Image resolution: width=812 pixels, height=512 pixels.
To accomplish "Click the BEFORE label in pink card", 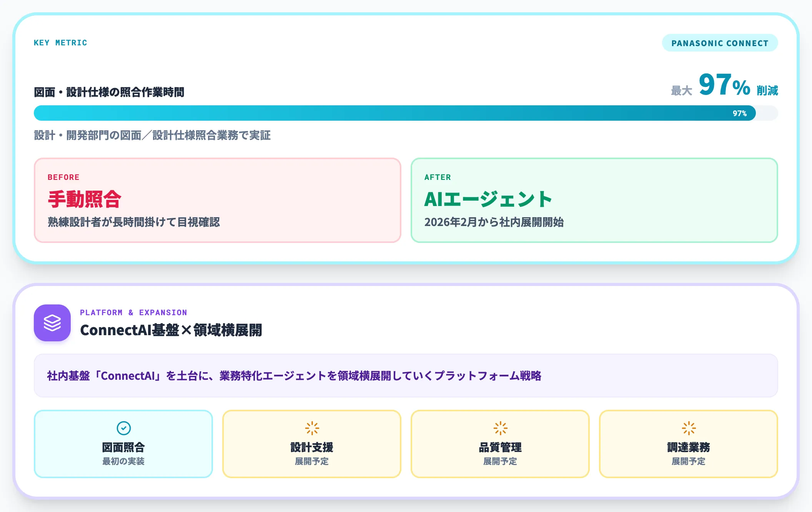I will (63, 177).
